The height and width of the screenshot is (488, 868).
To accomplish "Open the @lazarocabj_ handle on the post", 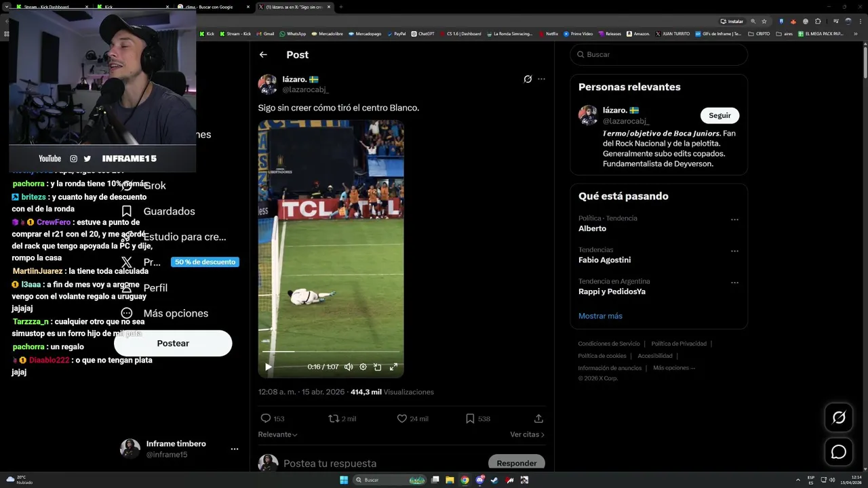I will click(305, 89).
